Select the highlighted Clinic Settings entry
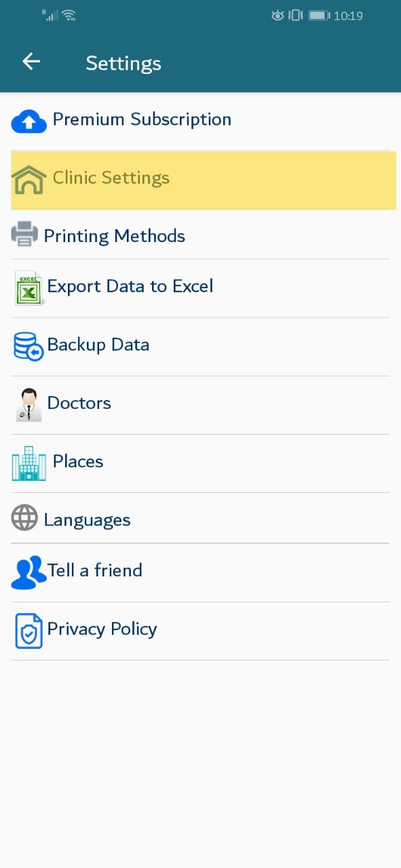This screenshot has width=401, height=868. pyautogui.click(x=204, y=180)
